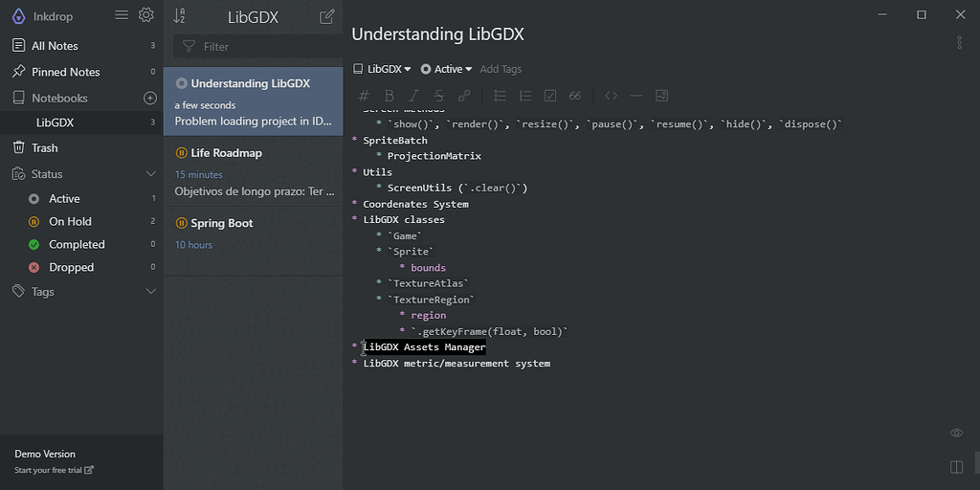Click the editor vertical scrollbar thumb
This screenshot has height=490, width=980.
[x=977, y=464]
